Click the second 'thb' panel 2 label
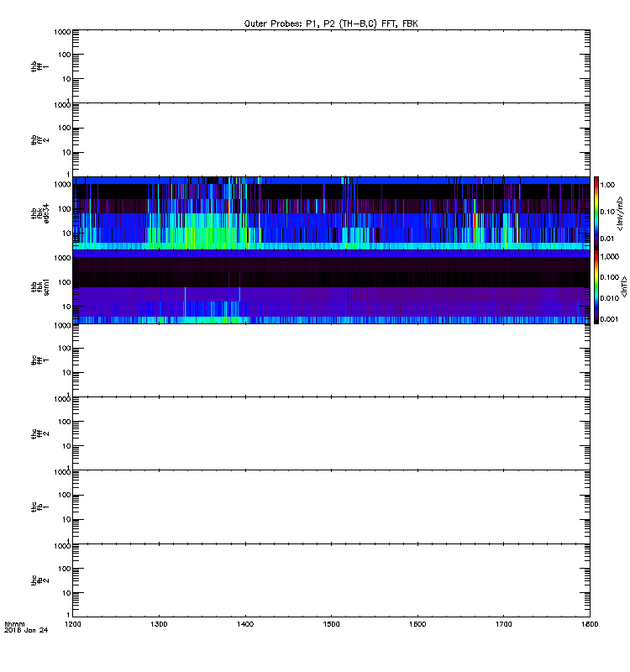The height and width of the screenshot is (672, 630). [x=40, y=139]
